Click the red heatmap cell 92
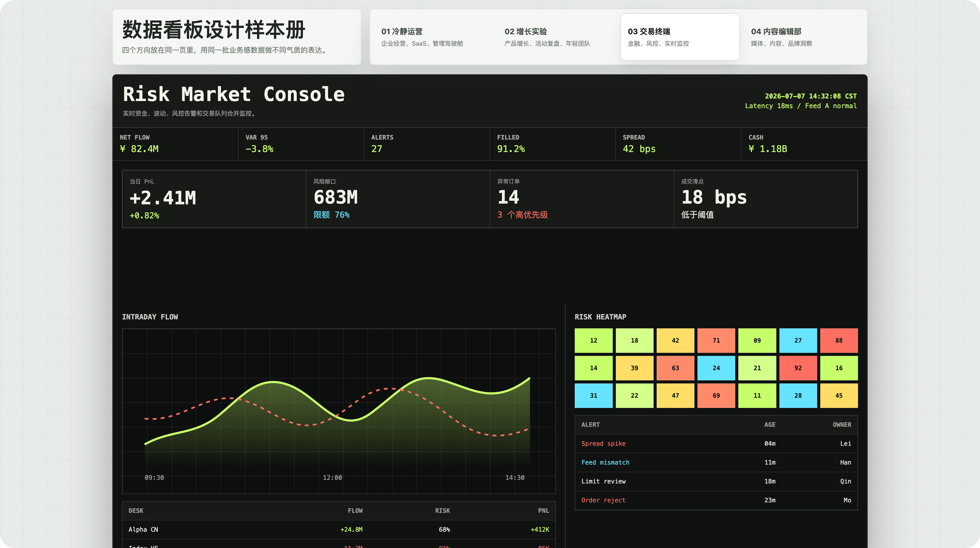This screenshot has width=980, height=548. tap(798, 368)
